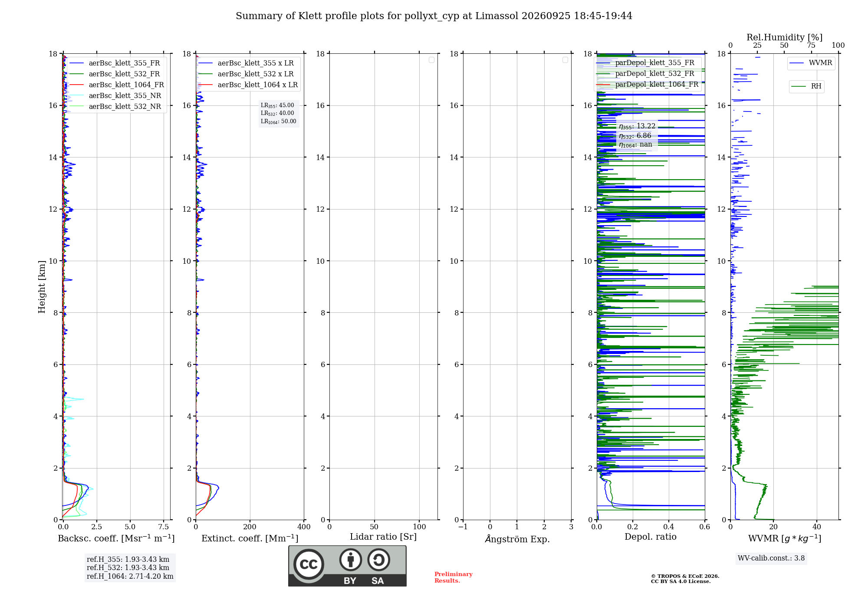Click the red 'Preliminary Results.' notice
The height and width of the screenshot is (590, 868).
coord(454,577)
